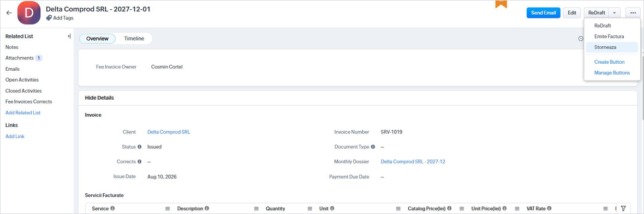Click info icon beside Description column
Screen dimensions: 644x214
point(207,208)
